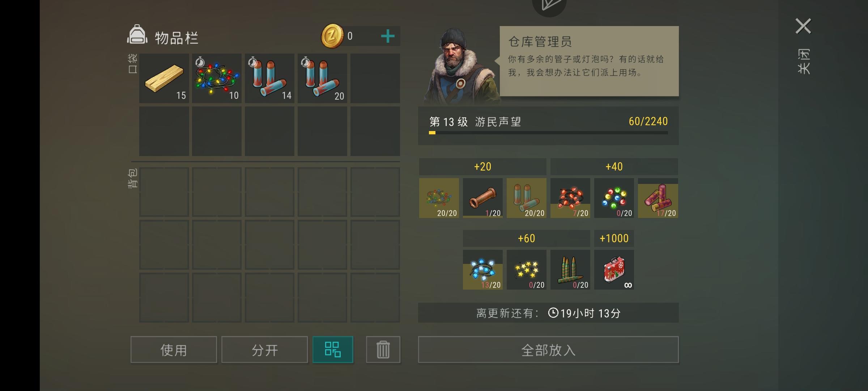868x391 pixels.
Task: Select the cartridge stack of 20
Action: (x=322, y=78)
